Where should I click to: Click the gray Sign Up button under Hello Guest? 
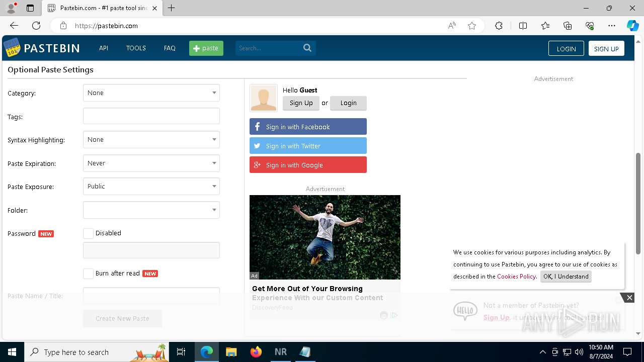point(301,103)
